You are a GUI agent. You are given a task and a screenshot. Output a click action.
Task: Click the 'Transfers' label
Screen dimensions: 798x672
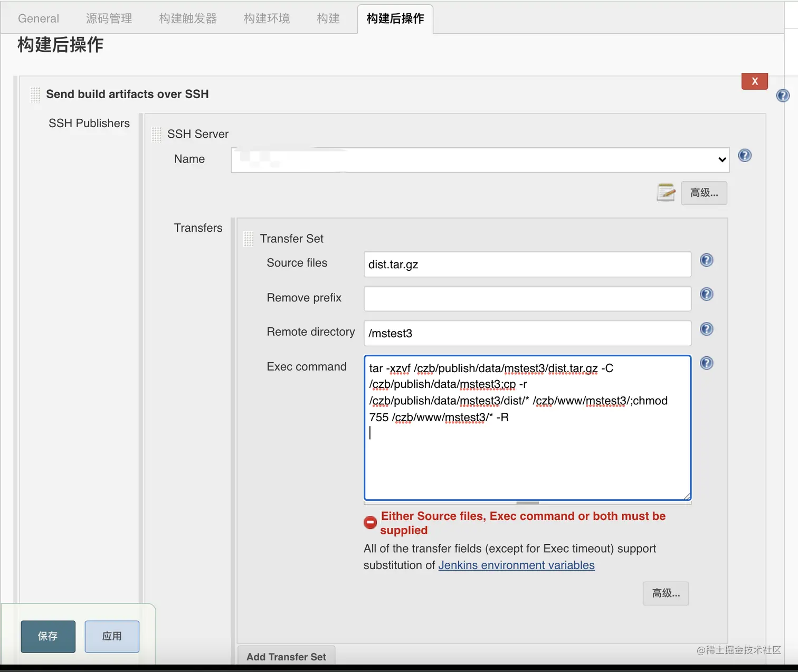[198, 228]
